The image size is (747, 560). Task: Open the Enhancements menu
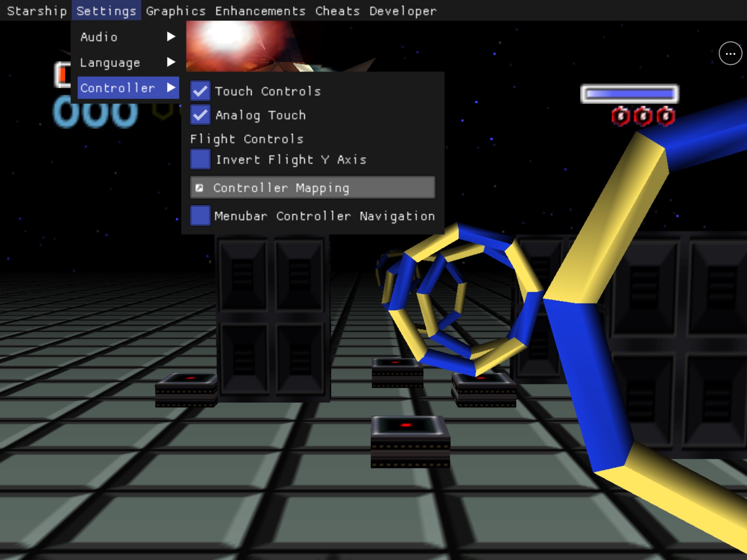point(260,11)
